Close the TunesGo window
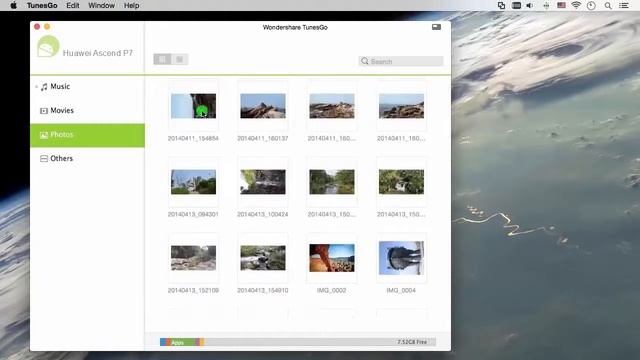This screenshot has height=360, width=640. click(37, 27)
